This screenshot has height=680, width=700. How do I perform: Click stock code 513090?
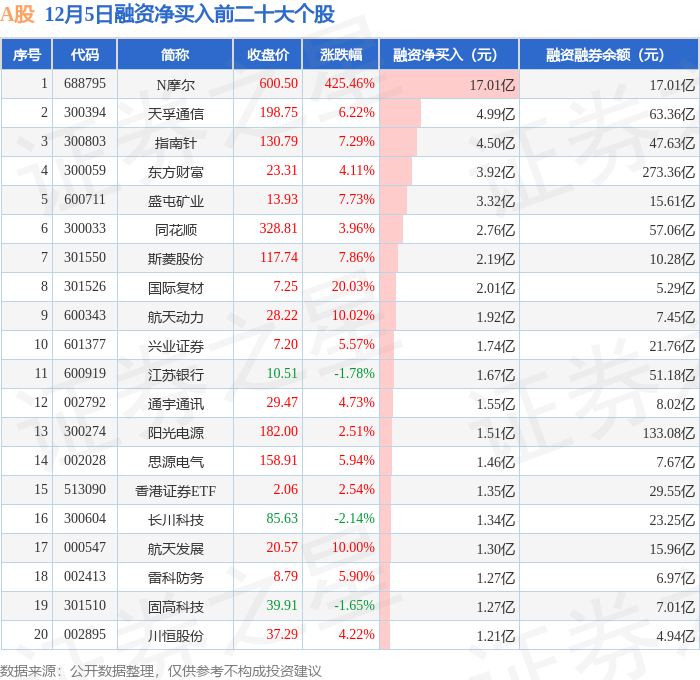click(x=85, y=490)
